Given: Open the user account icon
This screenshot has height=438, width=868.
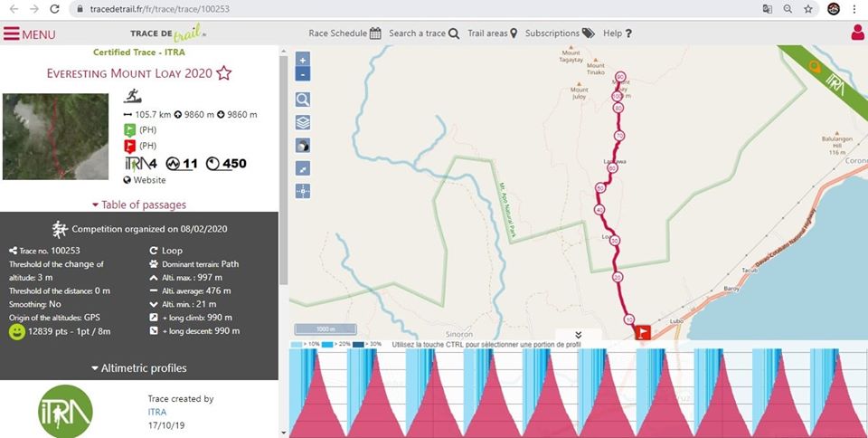Looking at the screenshot, I should tap(857, 33).
